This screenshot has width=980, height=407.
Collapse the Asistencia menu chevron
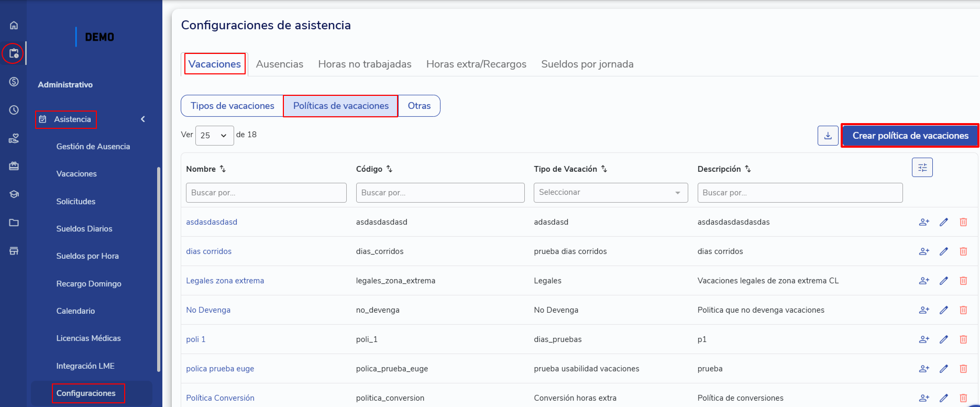pyautogui.click(x=143, y=119)
